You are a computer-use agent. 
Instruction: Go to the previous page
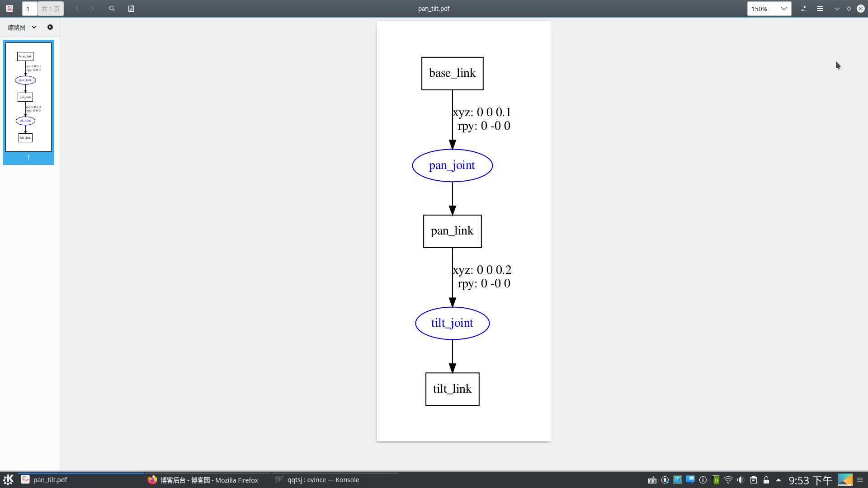(77, 9)
